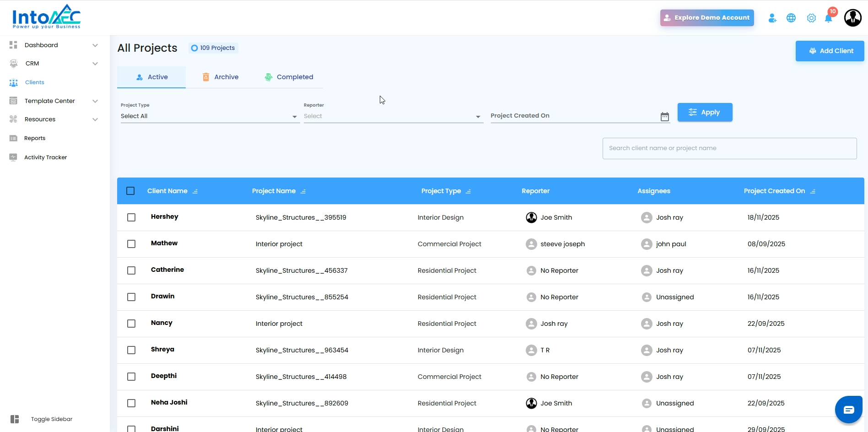Select the Hershey row checkbox

click(x=131, y=217)
